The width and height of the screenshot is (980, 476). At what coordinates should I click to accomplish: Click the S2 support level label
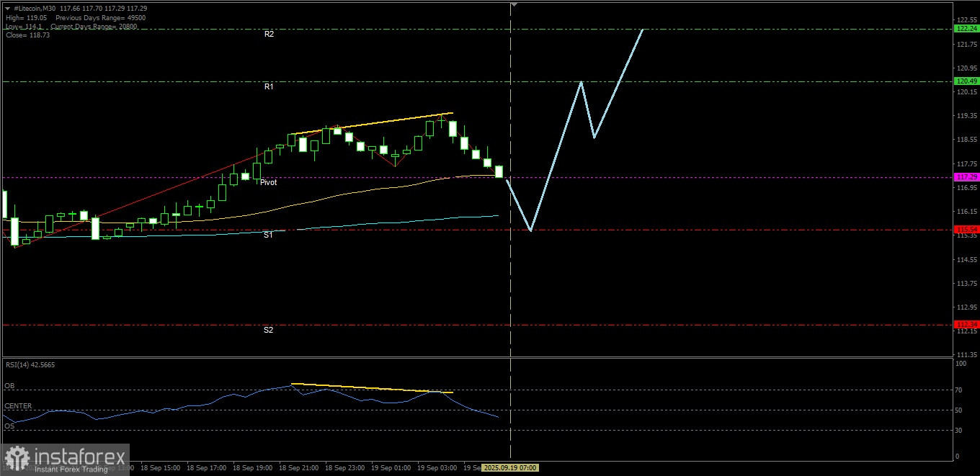tap(268, 330)
